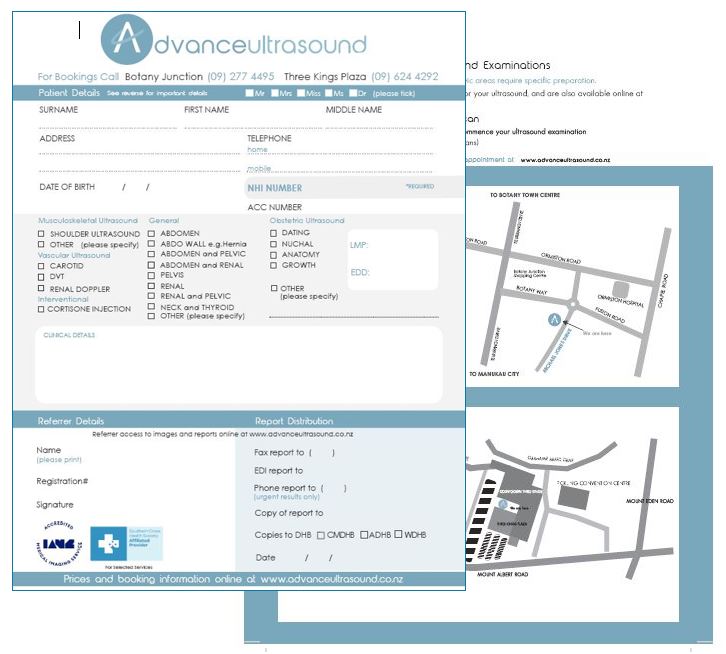Click the Copy of report to label
Viewport: 726px width, 654px height.
pos(289,513)
